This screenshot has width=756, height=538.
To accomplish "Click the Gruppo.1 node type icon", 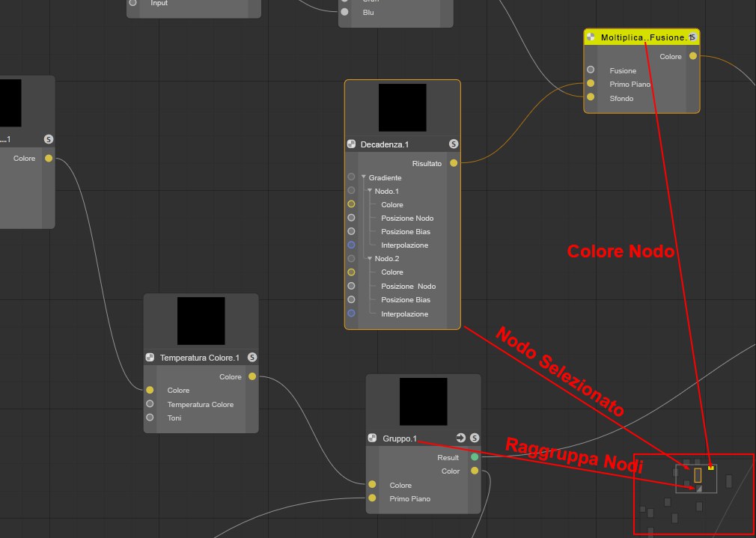I will tap(372, 438).
